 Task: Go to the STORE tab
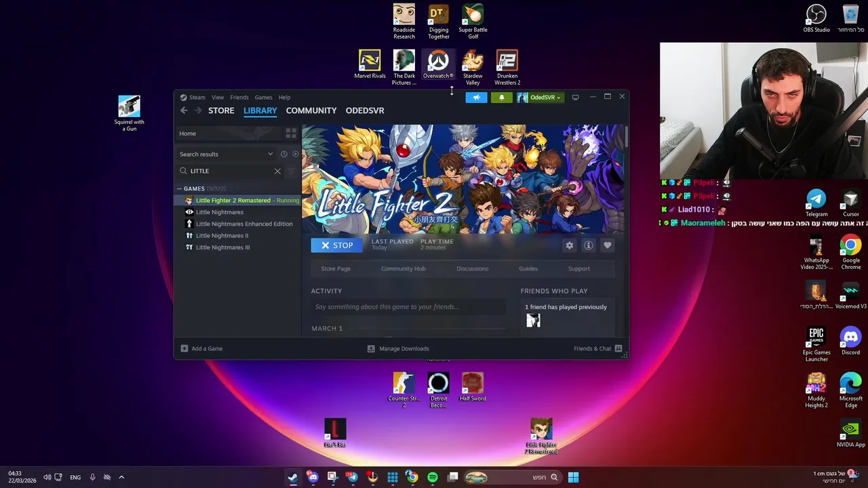pos(221,110)
